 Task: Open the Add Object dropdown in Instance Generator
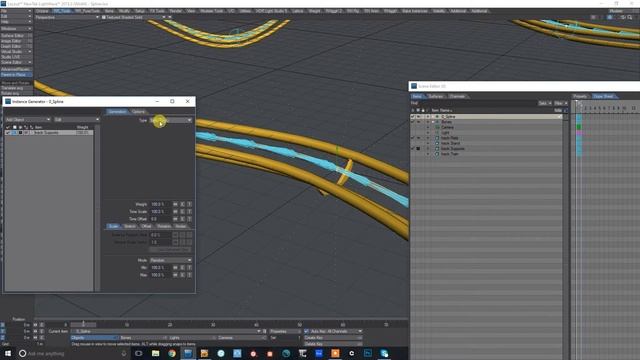click(27, 120)
